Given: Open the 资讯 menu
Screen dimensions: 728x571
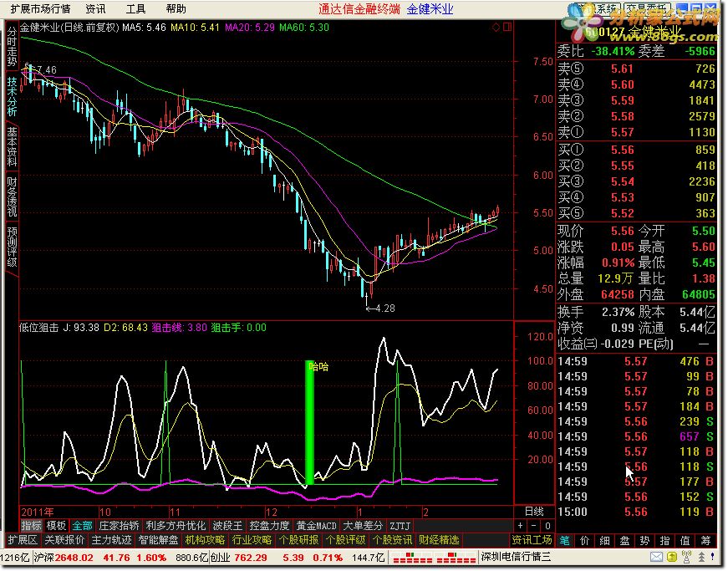Looking at the screenshot, I should tap(95, 9).
